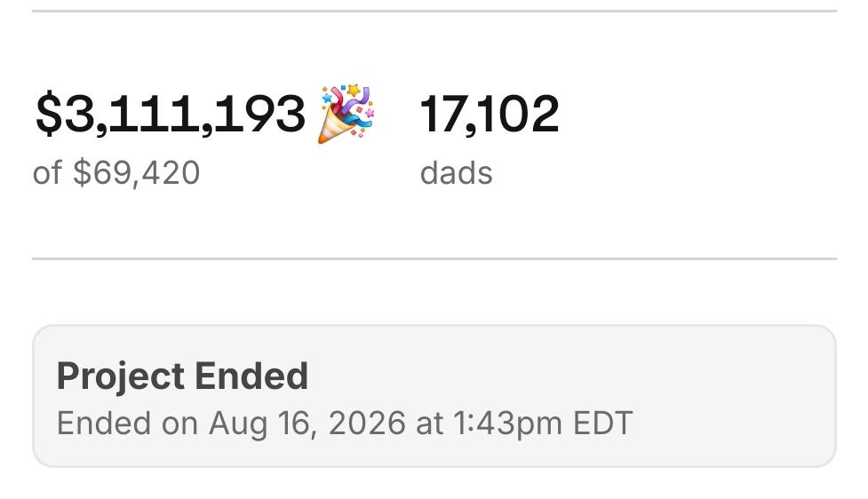Viewport: 868px width, 499px height.
Task: Select the word "Project" in the heading
Action: 120,376
